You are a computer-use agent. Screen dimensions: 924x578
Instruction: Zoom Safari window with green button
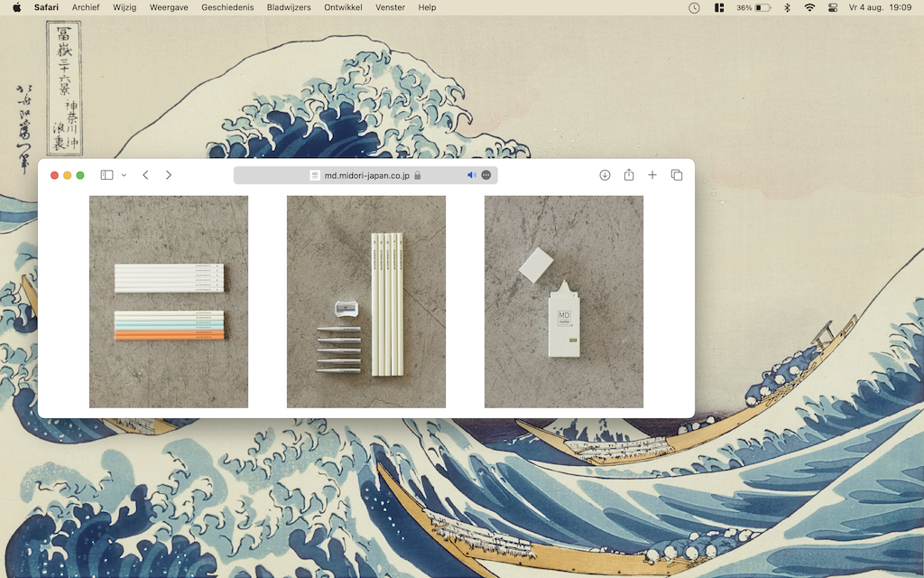pyautogui.click(x=80, y=175)
